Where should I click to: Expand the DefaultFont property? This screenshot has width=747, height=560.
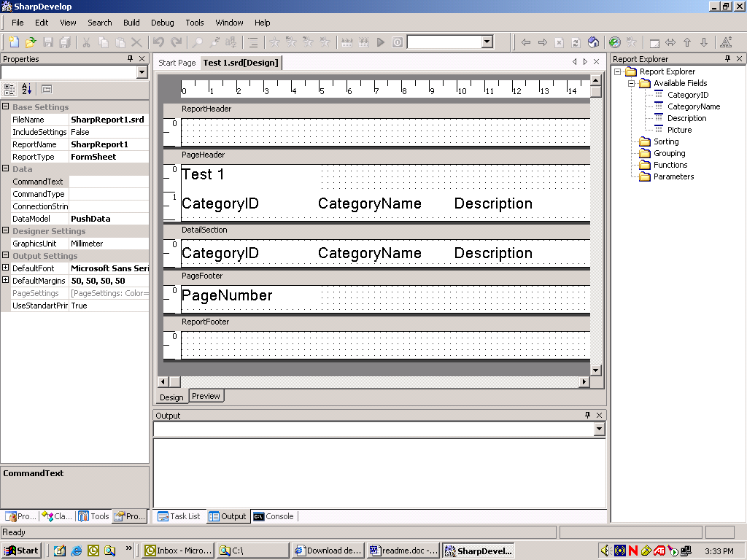pos(6,268)
